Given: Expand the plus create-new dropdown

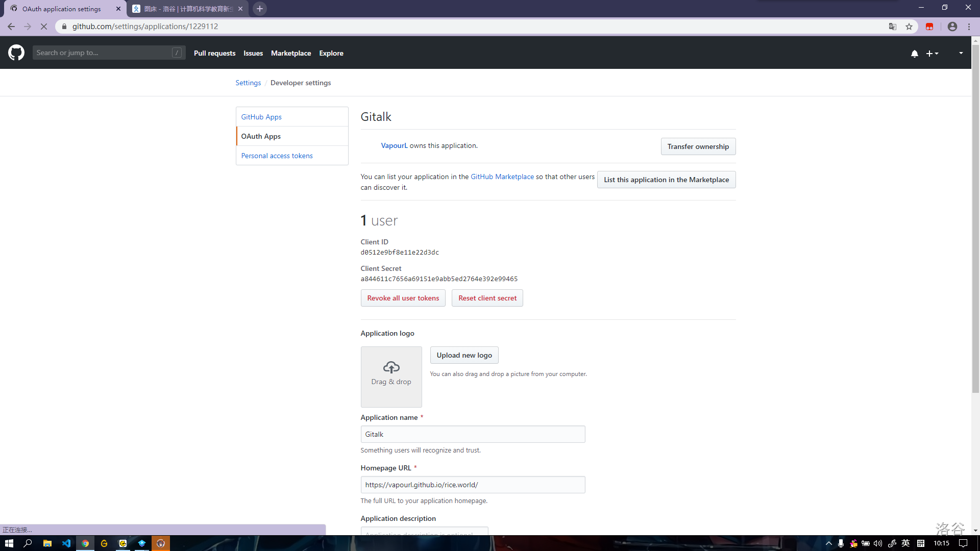Looking at the screenshot, I should (x=933, y=54).
